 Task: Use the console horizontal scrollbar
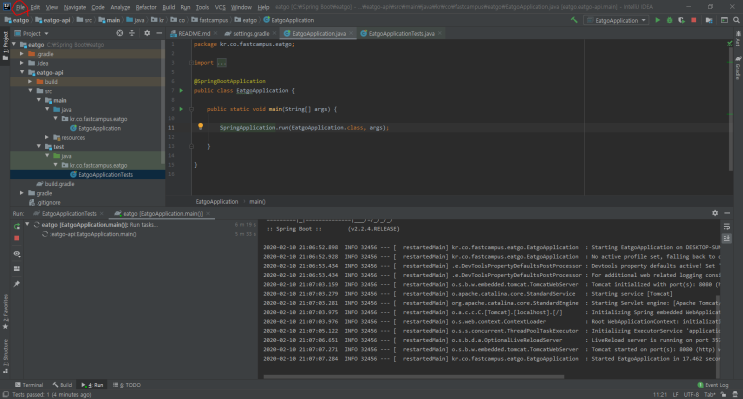tap(414, 377)
